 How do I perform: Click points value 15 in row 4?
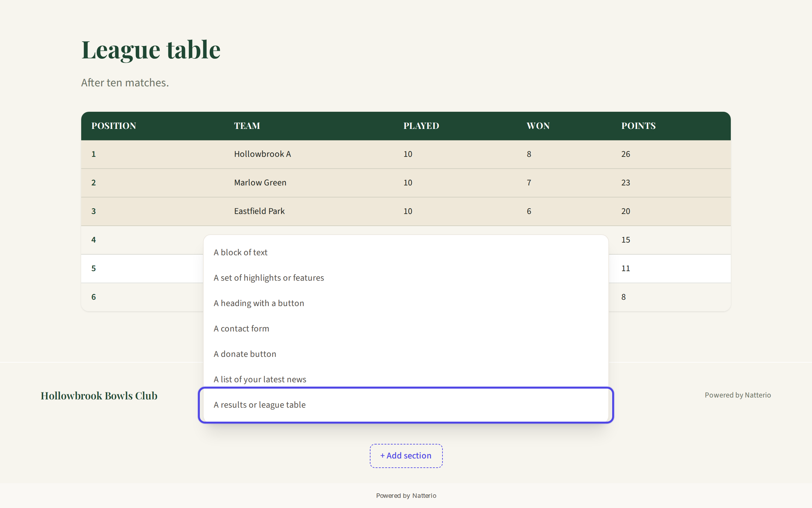(x=625, y=240)
